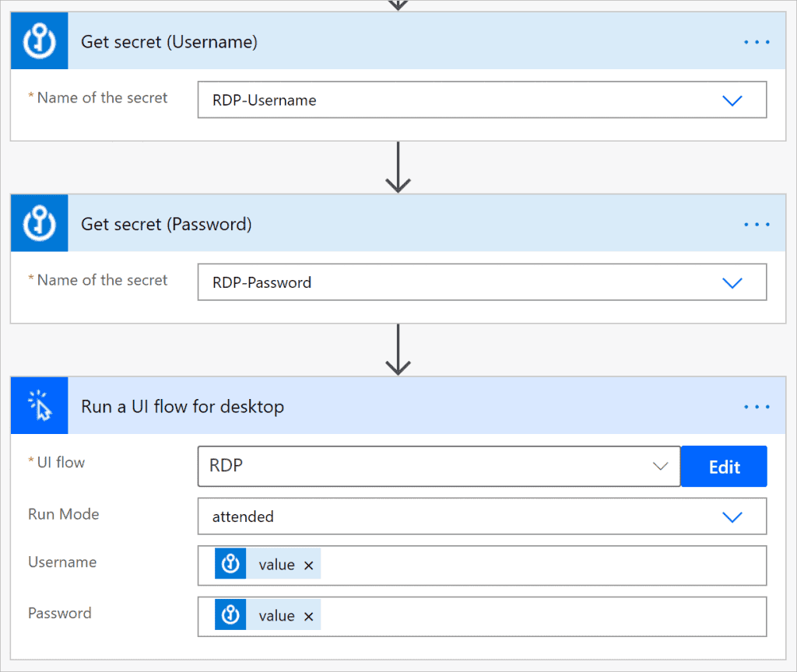Click key vault icon in Username value token
797x672 pixels.
click(230, 564)
